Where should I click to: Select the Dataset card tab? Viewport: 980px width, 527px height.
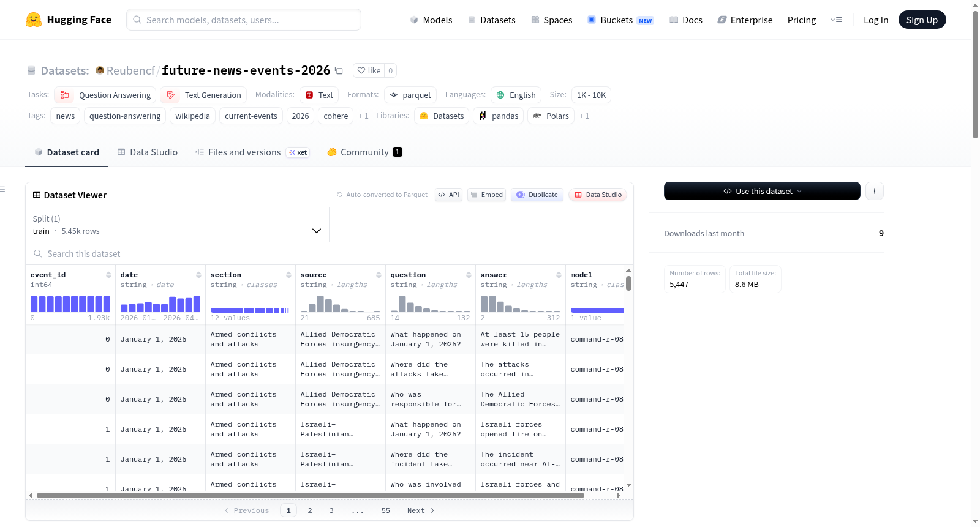click(x=67, y=152)
